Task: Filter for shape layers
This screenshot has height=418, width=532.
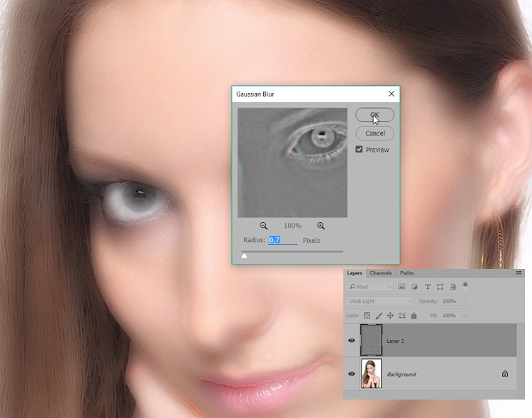Action: coord(440,287)
